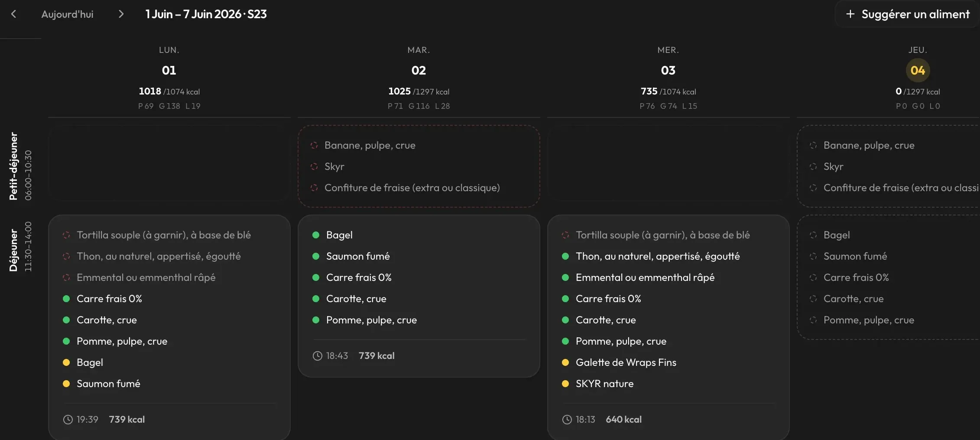Click the dashed circle beside Tuesday's Skyr
Image resolution: width=980 pixels, height=440 pixels.
[315, 166]
